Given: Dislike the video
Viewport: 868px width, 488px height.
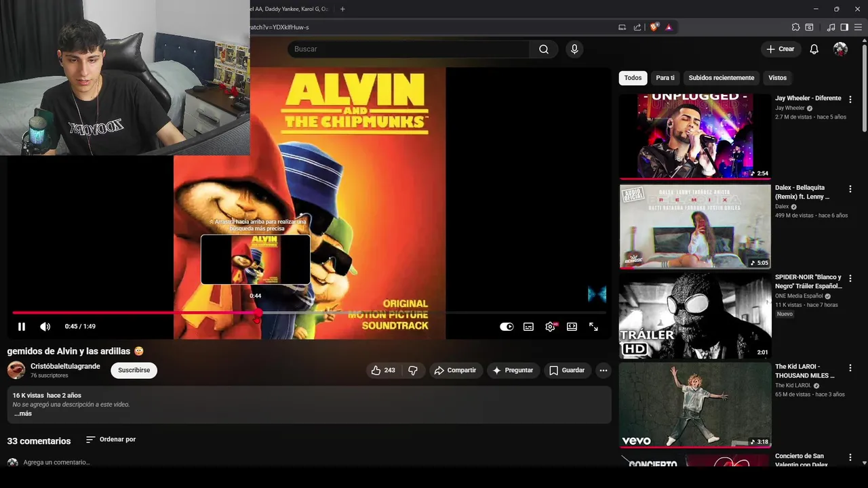Looking at the screenshot, I should click(x=412, y=370).
